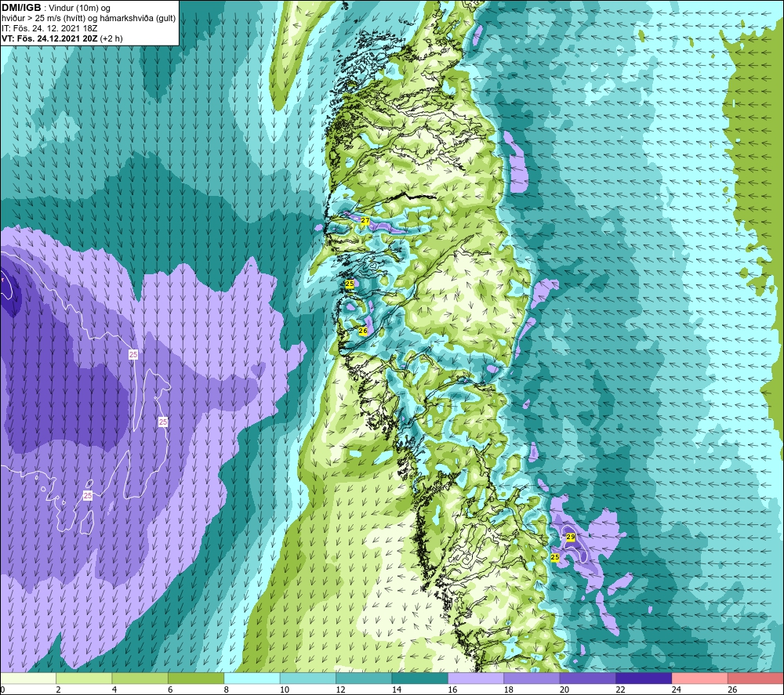784x695 pixels.
Task: Select the 10–12 m/s aqua legend swatch
Action: [308, 679]
